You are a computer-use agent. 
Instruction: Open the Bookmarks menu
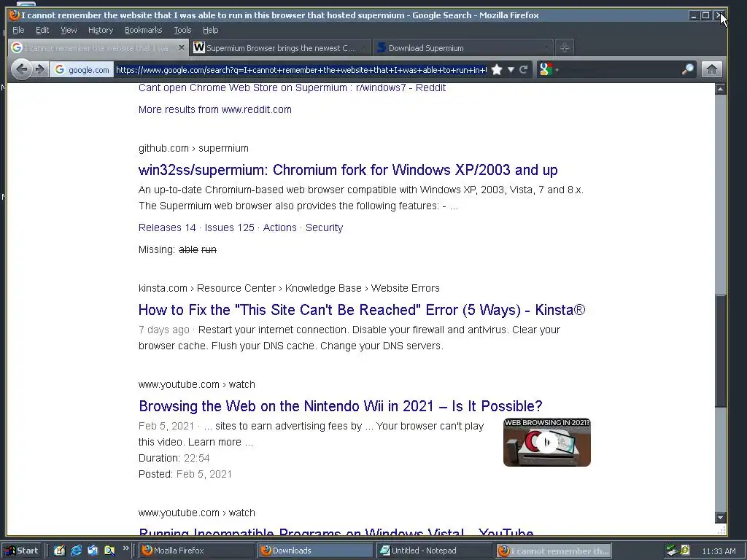(x=144, y=30)
